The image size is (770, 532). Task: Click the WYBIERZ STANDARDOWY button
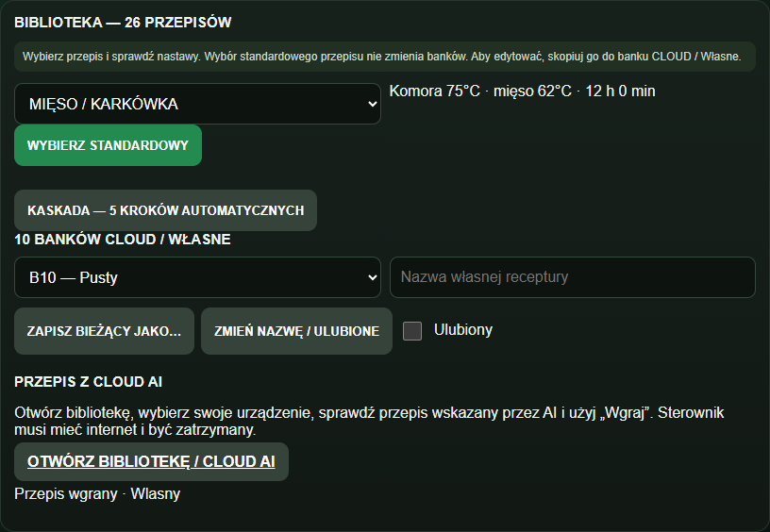pos(108,145)
